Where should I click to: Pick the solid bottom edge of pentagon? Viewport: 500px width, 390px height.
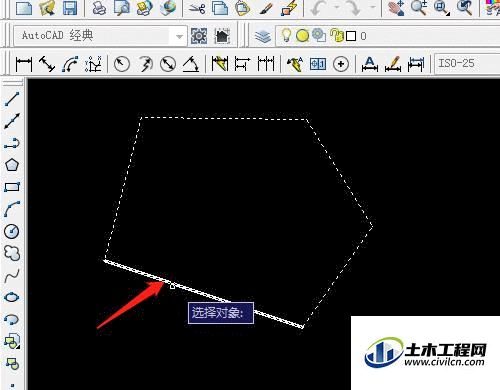(x=204, y=294)
